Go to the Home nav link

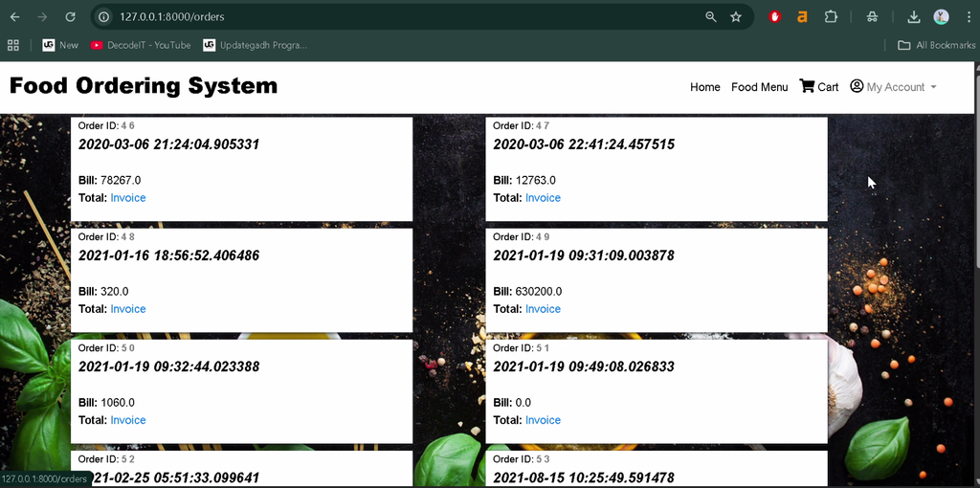pos(705,87)
